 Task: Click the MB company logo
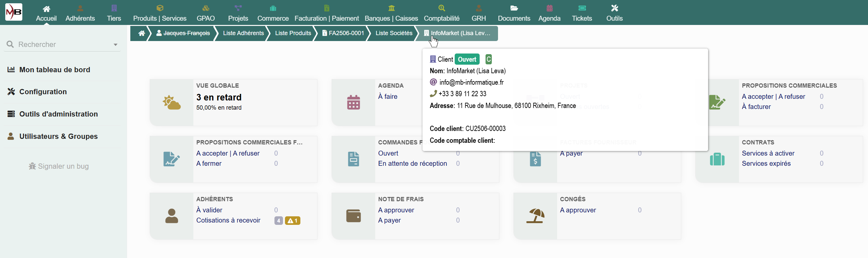(14, 12)
